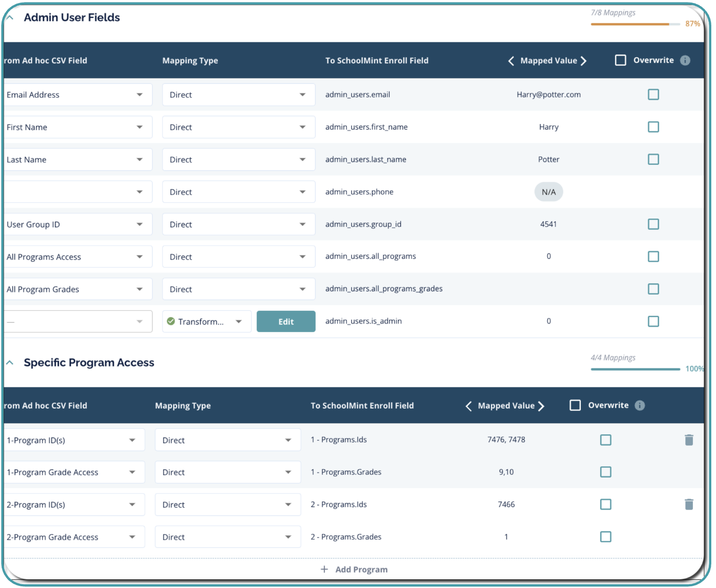Click trash icon for 2-Program IDs row

689,505
